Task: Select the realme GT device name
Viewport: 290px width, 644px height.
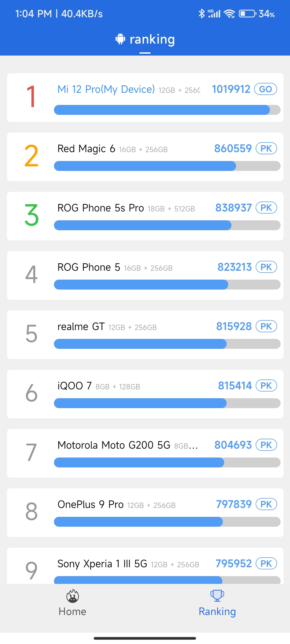Action: [81, 327]
